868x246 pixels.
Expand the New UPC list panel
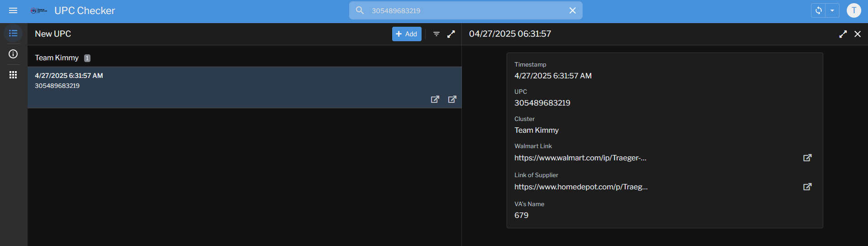click(x=451, y=34)
